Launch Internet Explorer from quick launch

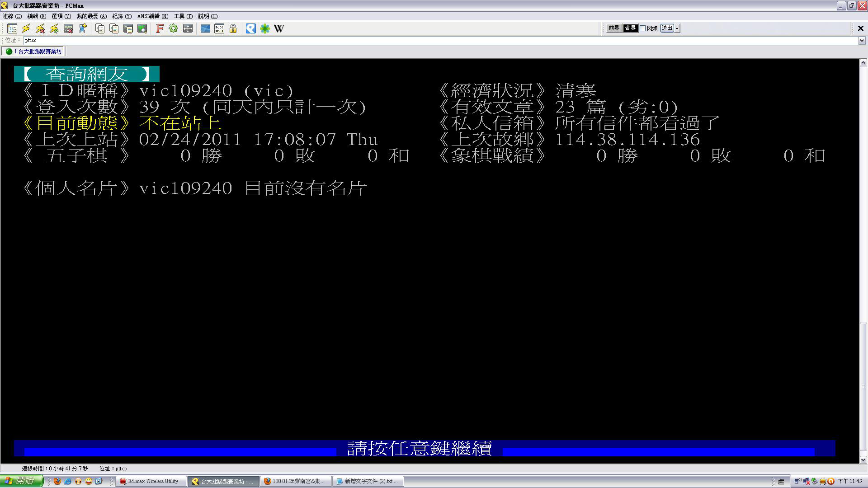pos(68,481)
